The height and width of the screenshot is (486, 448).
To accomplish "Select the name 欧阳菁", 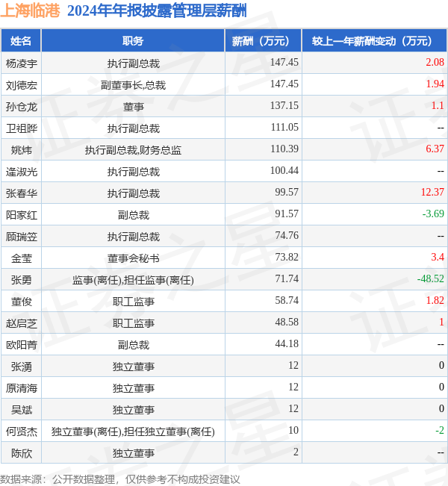I will pos(22,345).
